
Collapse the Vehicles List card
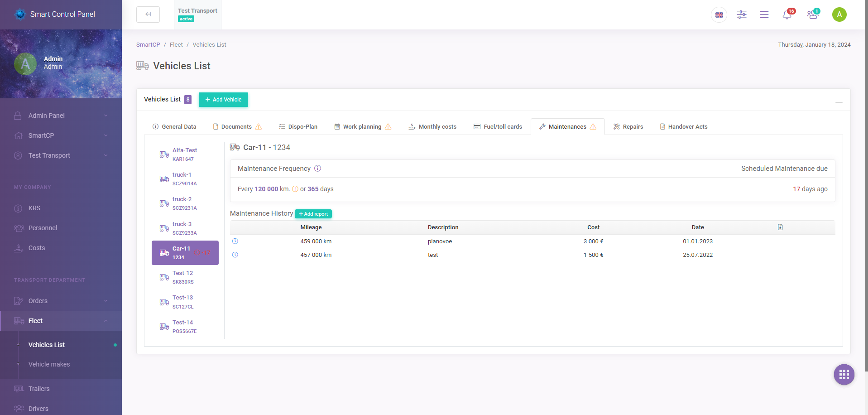tap(839, 101)
